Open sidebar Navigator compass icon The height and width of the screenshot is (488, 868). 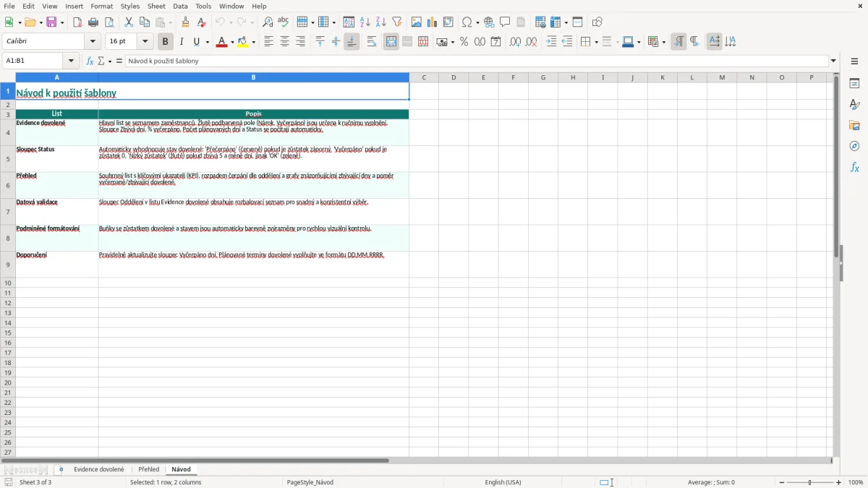(x=854, y=147)
